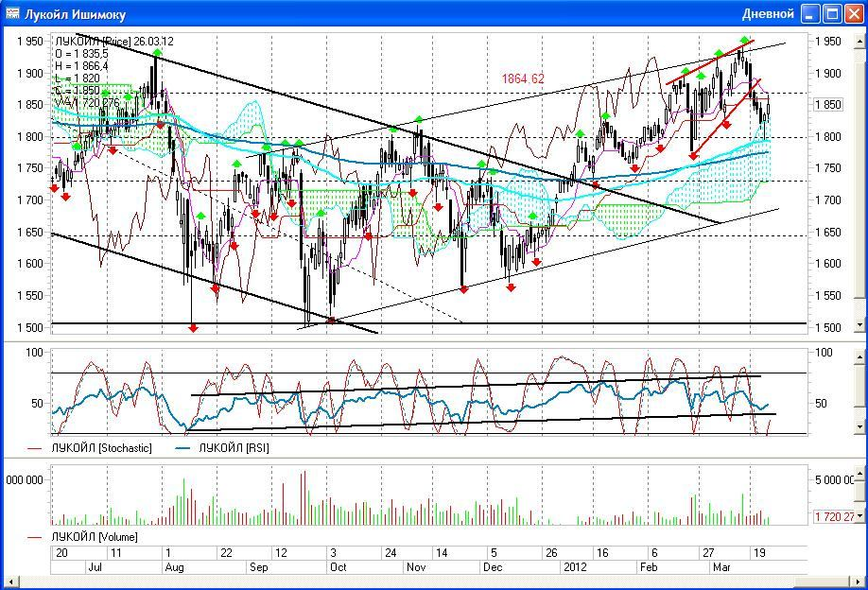
Task: Click the Oct month label on time axis
Action: (x=338, y=567)
